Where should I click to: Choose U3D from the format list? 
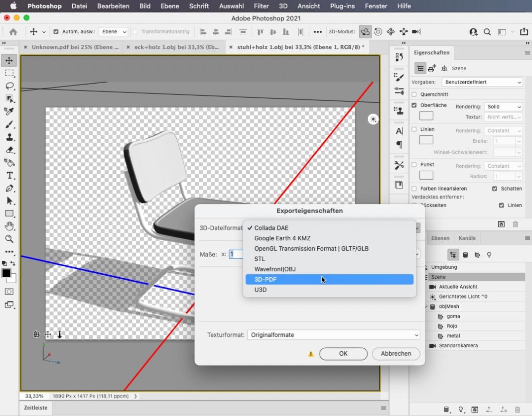point(329,290)
